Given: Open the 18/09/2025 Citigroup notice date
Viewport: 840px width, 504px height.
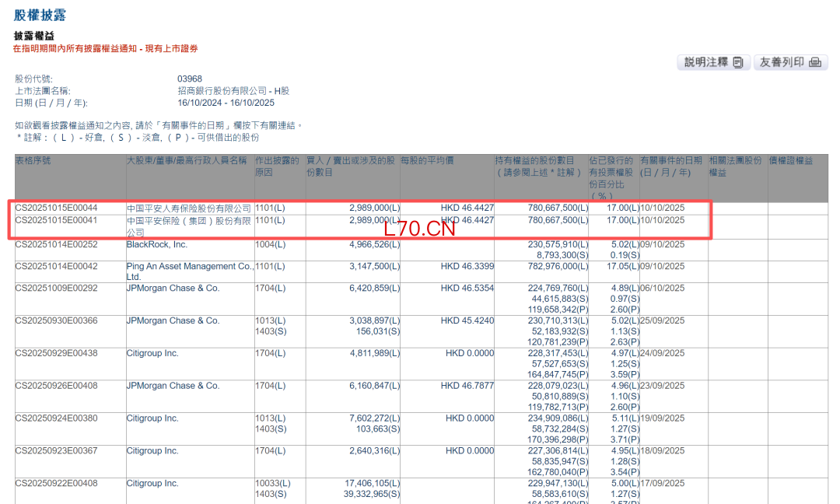Looking at the screenshot, I should pos(662,451).
